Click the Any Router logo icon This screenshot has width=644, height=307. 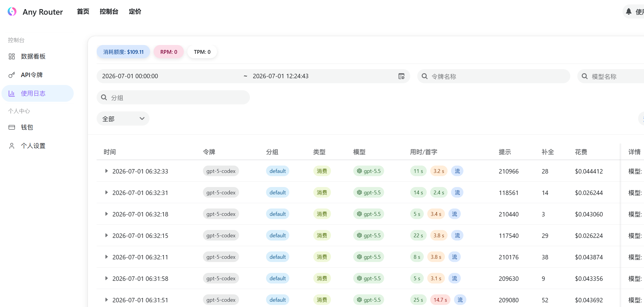tap(12, 11)
